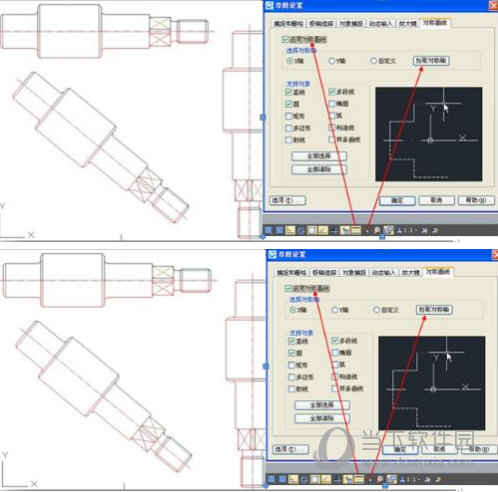The height and width of the screenshot is (492, 498).
Task: Click 选项(T)... button in lower dialog
Action: click(x=290, y=449)
